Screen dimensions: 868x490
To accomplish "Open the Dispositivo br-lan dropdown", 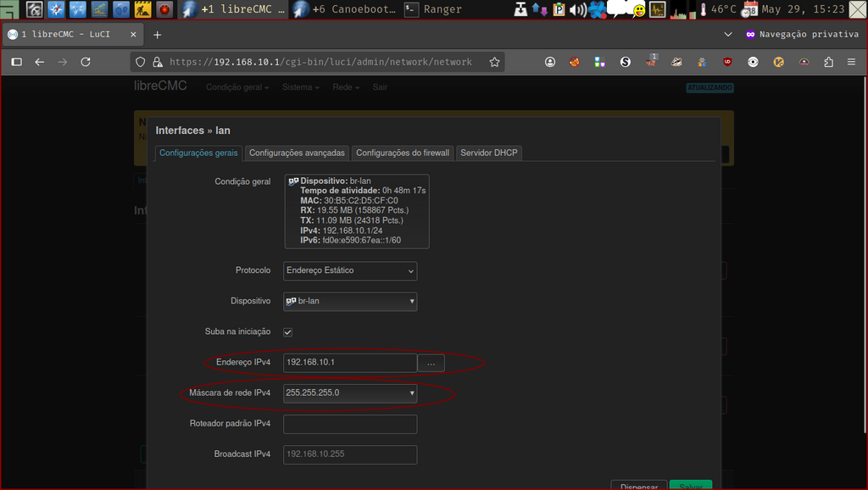I will point(350,301).
